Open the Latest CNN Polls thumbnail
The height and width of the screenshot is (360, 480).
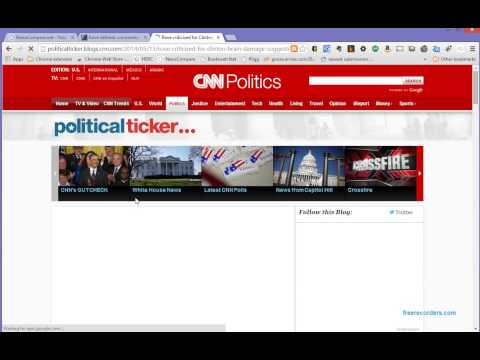[x=237, y=173]
